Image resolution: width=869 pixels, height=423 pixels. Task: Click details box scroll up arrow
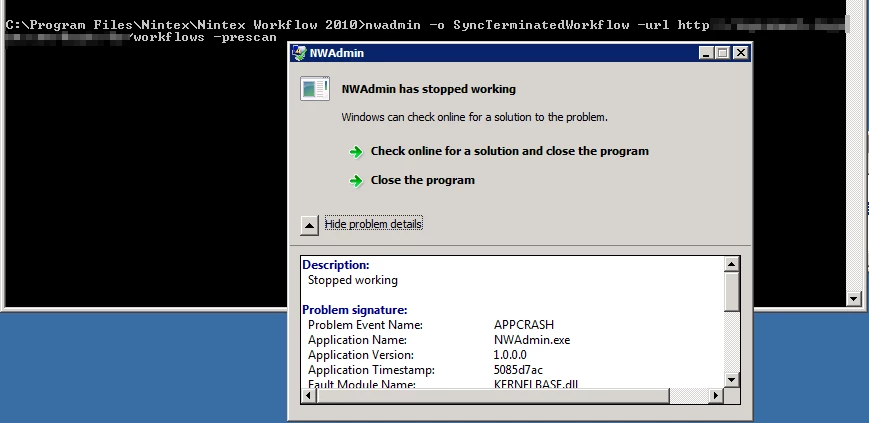tap(732, 264)
